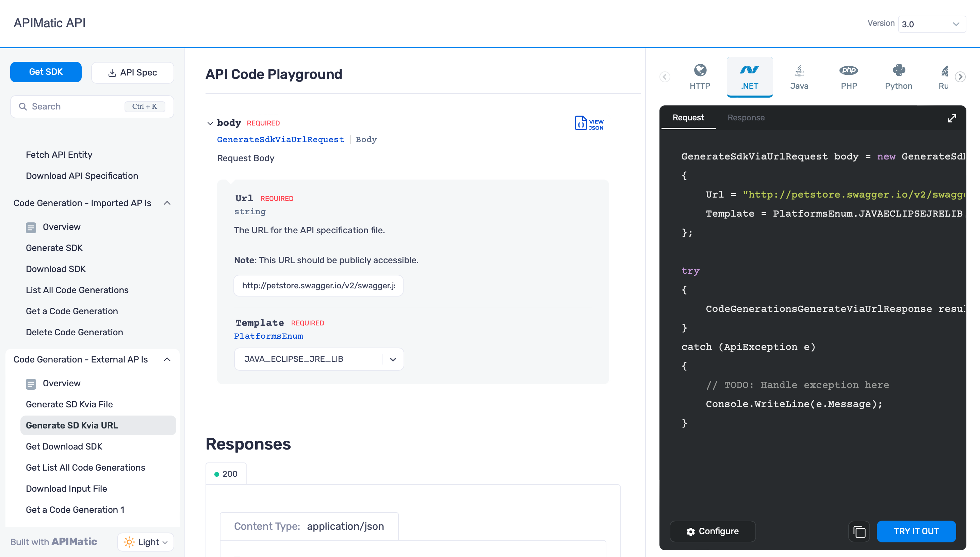Open the GenerateSdkViaUrlRequest type link
Screen dimensions: 980x557
(x=280, y=140)
